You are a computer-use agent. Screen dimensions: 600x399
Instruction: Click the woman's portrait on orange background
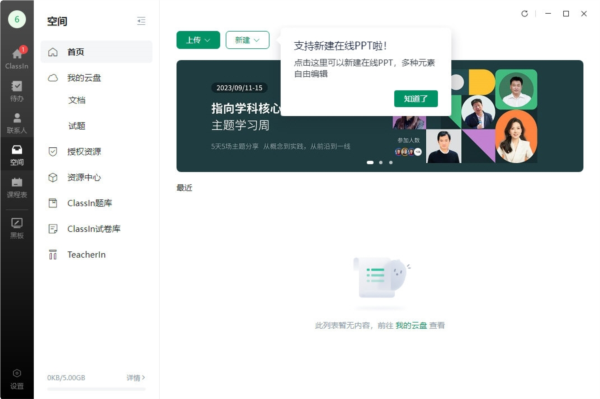tap(516, 137)
